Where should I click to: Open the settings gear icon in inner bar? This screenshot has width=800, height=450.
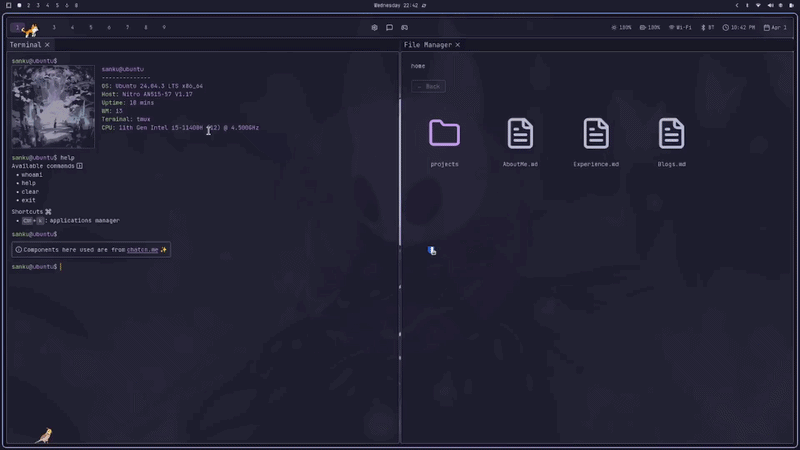(x=374, y=28)
